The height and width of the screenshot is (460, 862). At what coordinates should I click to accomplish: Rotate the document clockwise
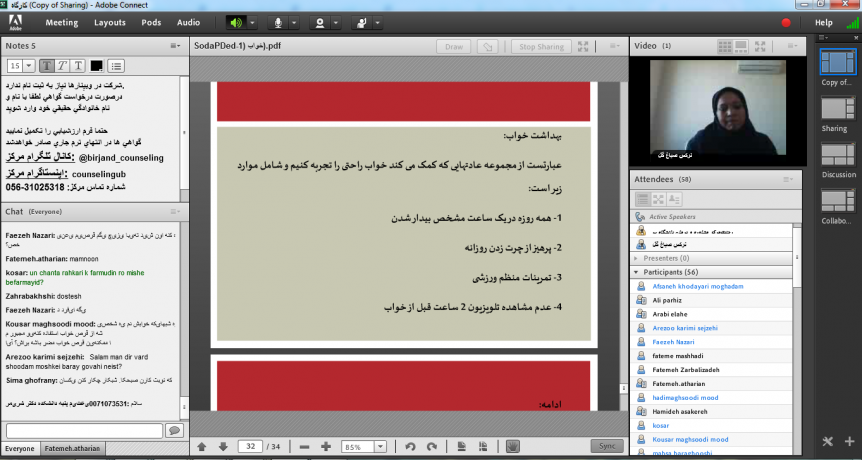432,446
